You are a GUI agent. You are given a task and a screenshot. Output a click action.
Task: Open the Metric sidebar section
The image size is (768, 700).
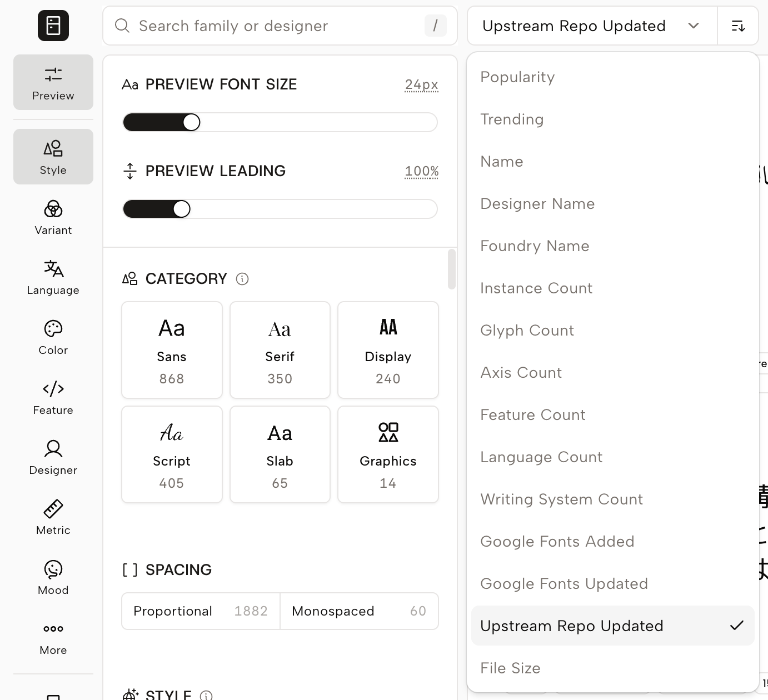pos(53,517)
